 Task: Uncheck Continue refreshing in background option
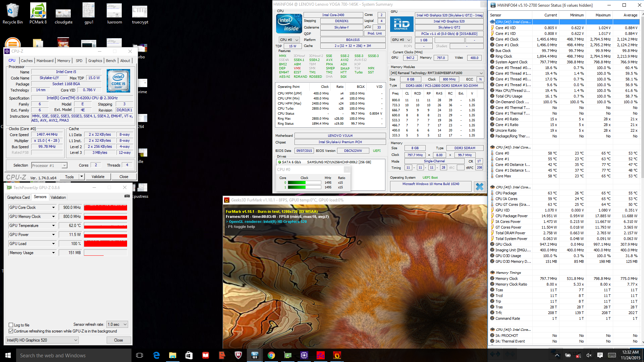11,331
